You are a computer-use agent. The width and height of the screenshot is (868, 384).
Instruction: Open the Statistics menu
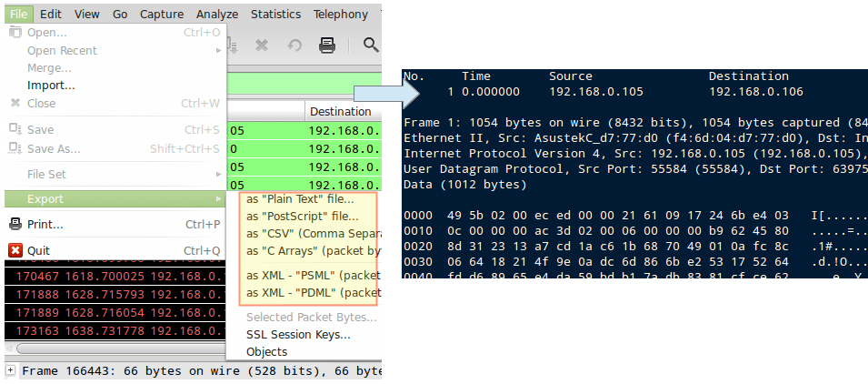point(275,14)
